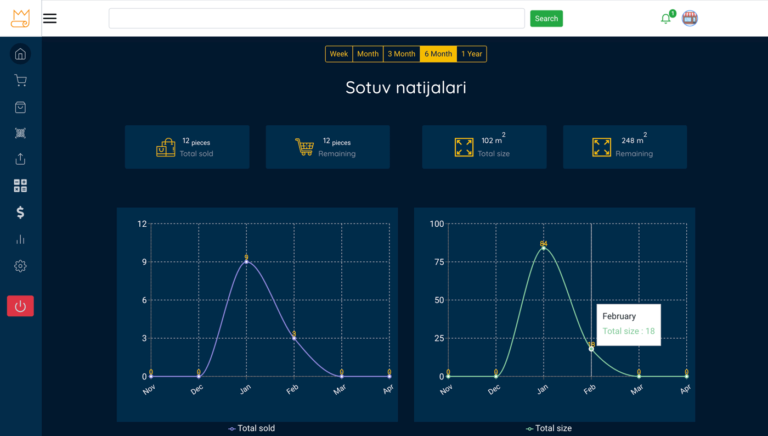Open the grid dashboard sidebar icon

(x=20, y=186)
